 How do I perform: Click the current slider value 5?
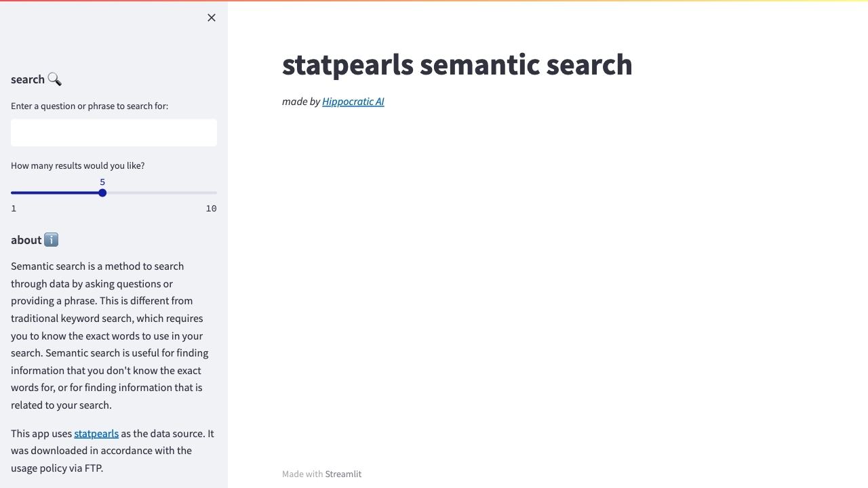coord(102,182)
